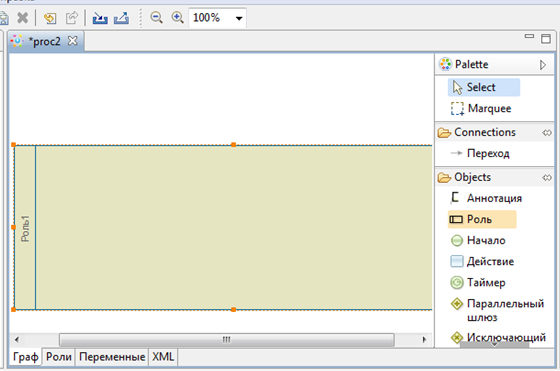Image resolution: width=560 pixels, height=371 pixels.
Task: Select the Действие action tool
Action: (482, 261)
